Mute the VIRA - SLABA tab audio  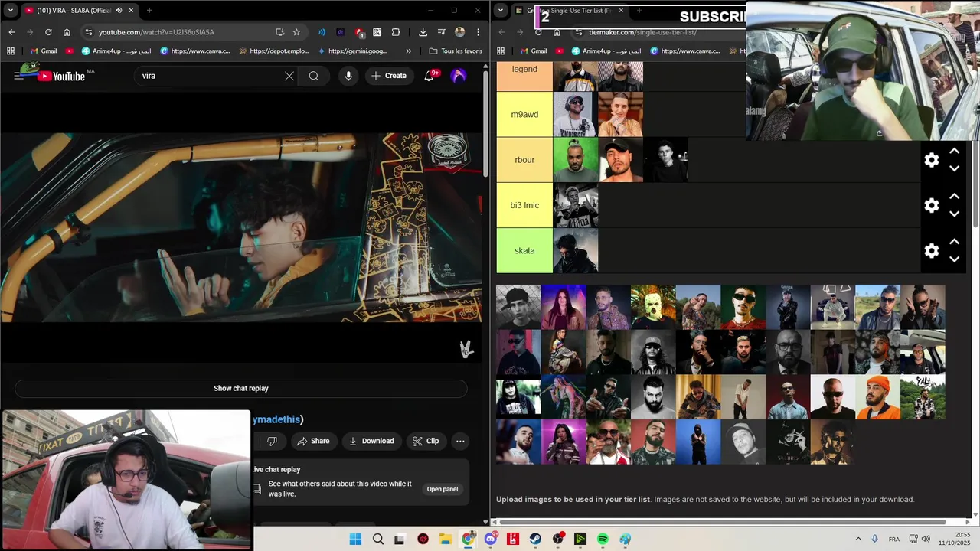(119, 11)
